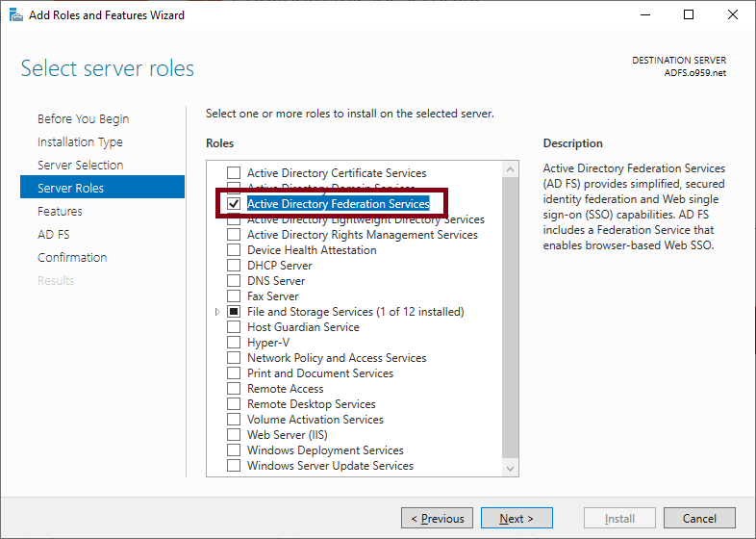Image resolution: width=756 pixels, height=539 pixels.
Task: Check Network Policy and Access Services
Action: click(x=234, y=358)
